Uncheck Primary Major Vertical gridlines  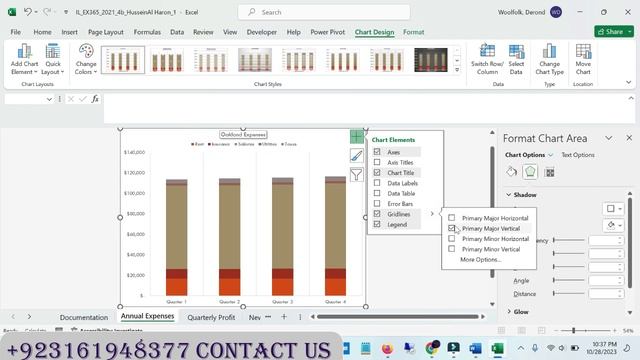(x=451, y=228)
